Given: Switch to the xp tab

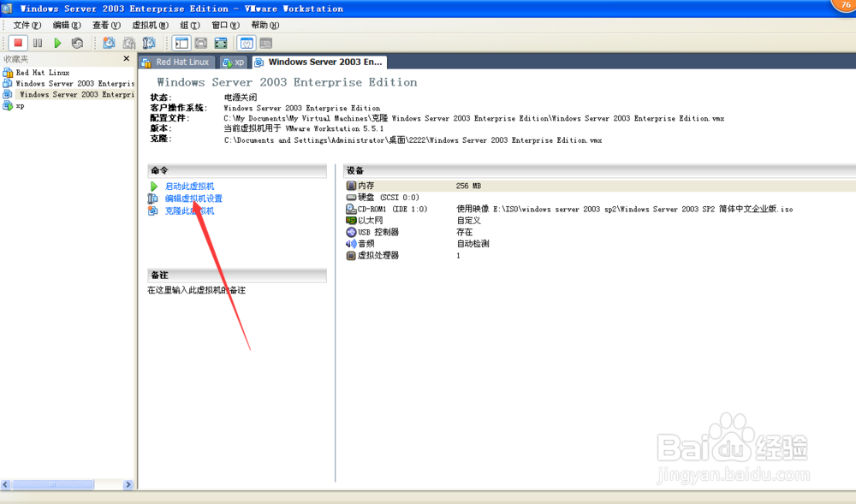Looking at the screenshot, I should 234,62.
